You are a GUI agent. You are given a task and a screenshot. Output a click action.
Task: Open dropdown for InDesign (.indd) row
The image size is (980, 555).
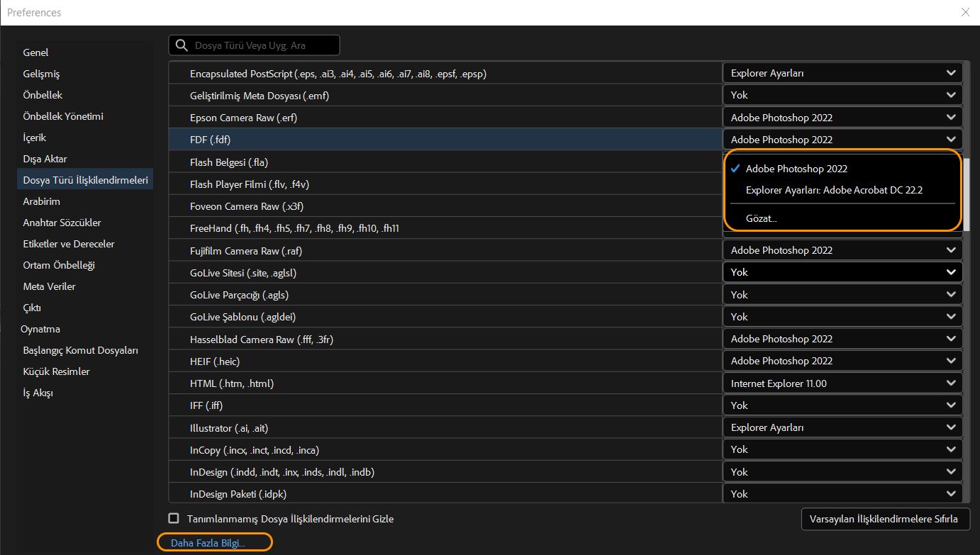[843, 472]
